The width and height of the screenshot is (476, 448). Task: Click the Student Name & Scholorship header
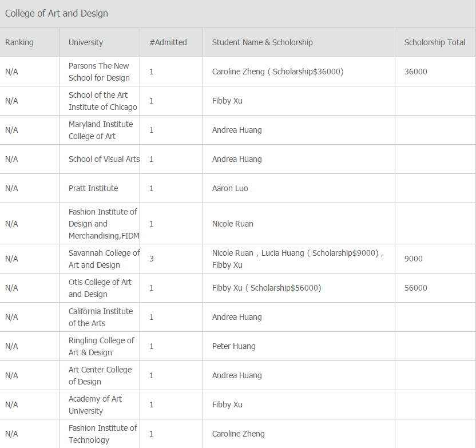click(262, 42)
